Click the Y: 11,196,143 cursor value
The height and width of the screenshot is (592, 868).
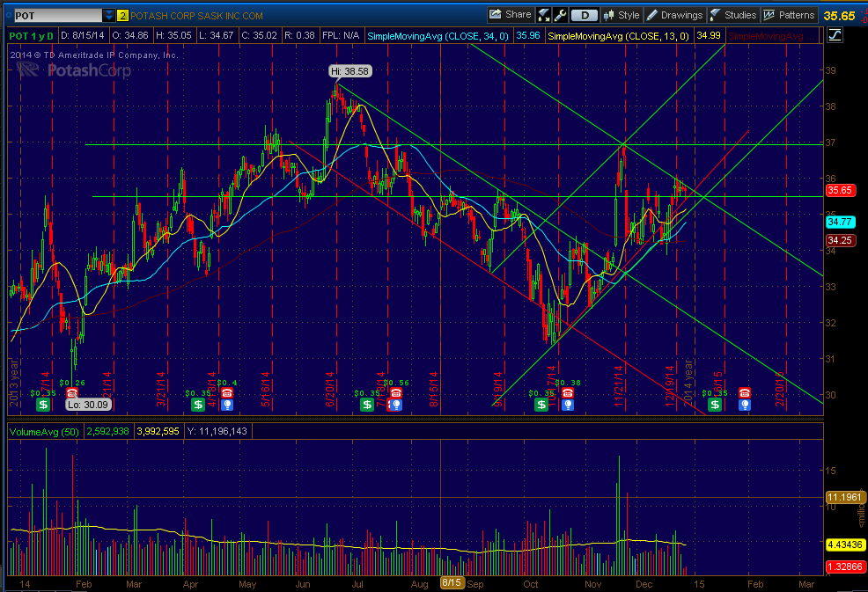[x=217, y=432]
